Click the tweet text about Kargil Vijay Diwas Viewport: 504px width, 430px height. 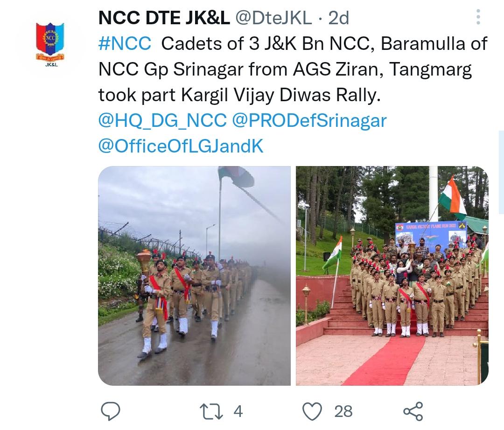coord(293,69)
